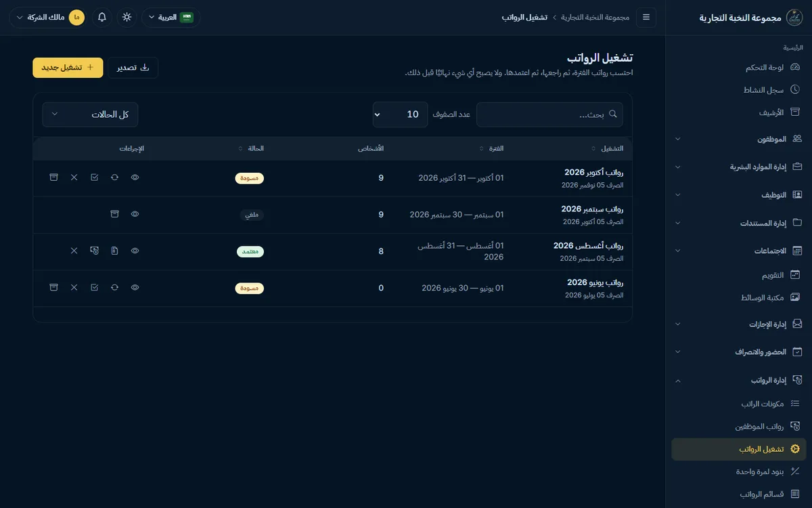Click payment icon for August 2026 run
812x508 pixels.
95,251
